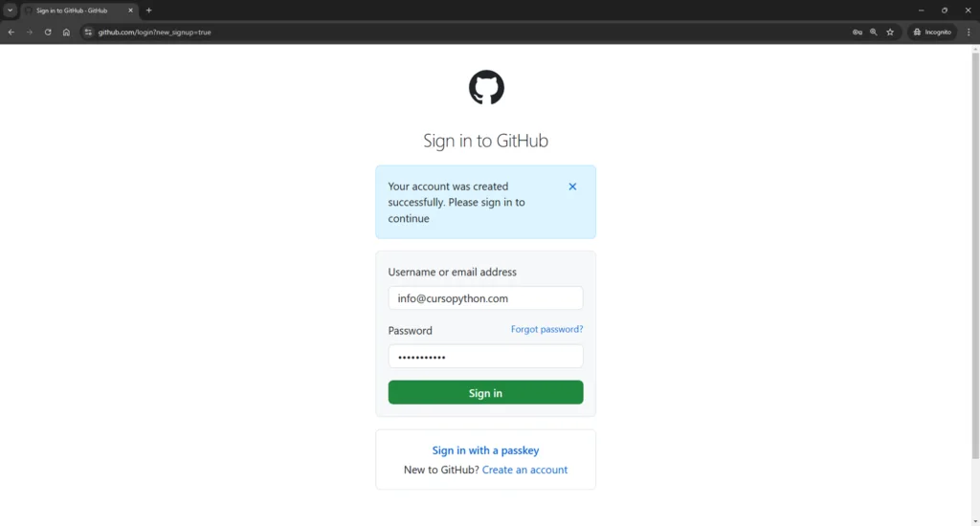The image size is (980, 526).
Task: Open a new browser tab
Action: [x=148, y=11]
